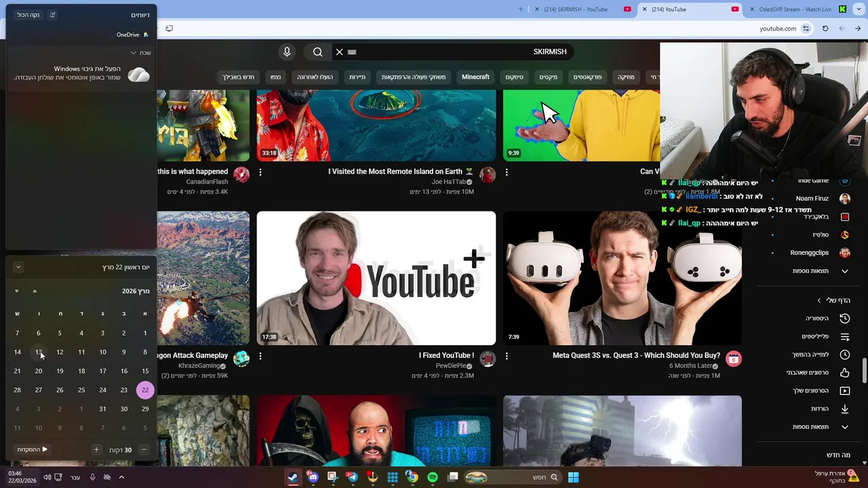
Task: Open Discord from the taskbar
Action: (313, 477)
